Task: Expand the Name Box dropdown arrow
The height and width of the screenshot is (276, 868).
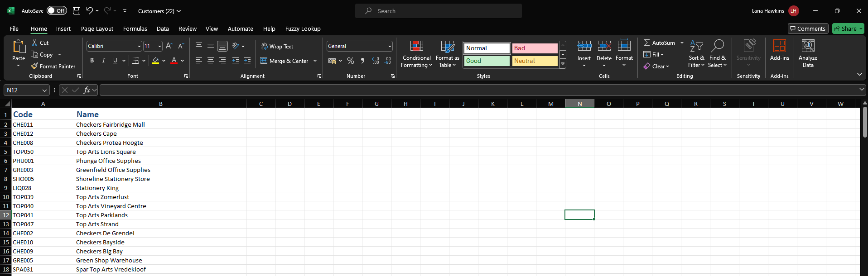Action: 44,90
